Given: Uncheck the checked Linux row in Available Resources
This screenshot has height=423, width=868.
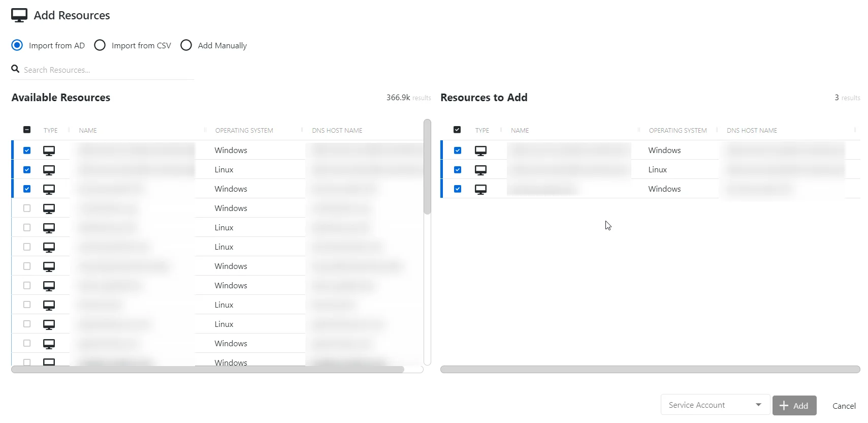Looking at the screenshot, I should tap(27, 169).
